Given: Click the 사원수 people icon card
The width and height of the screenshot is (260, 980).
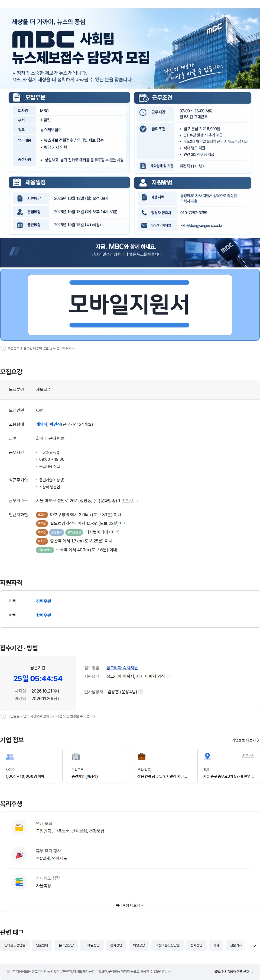Looking at the screenshot, I should click(31, 766).
